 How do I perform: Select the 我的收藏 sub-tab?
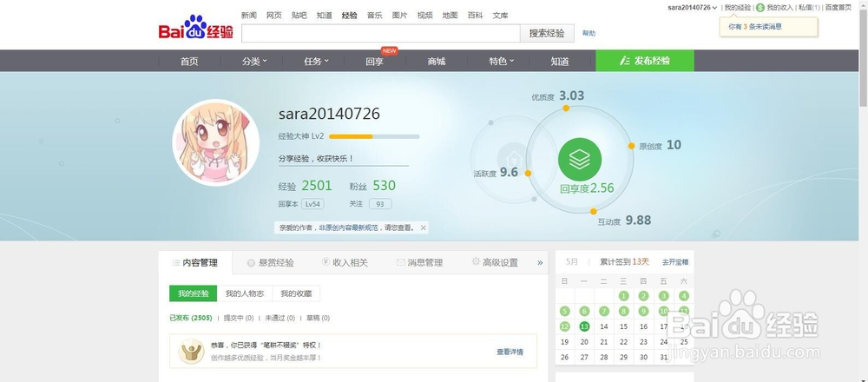(296, 294)
